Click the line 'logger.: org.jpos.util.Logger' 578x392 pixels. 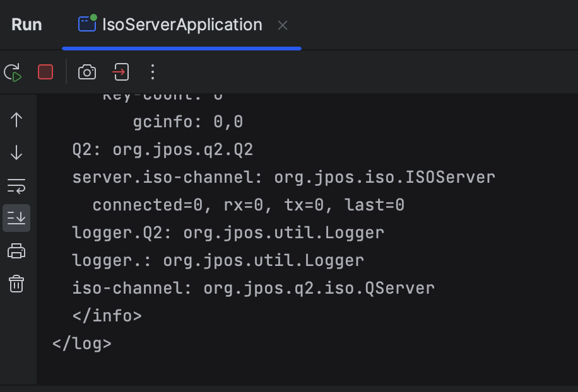pos(218,260)
